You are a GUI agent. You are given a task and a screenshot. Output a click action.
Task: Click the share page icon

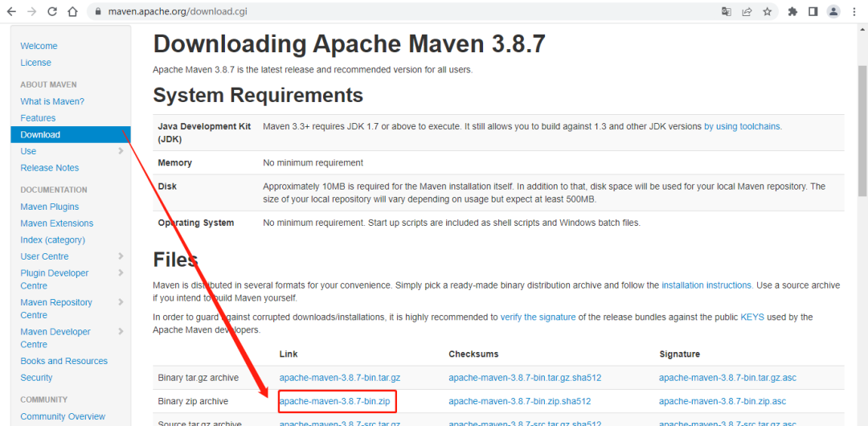point(747,11)
